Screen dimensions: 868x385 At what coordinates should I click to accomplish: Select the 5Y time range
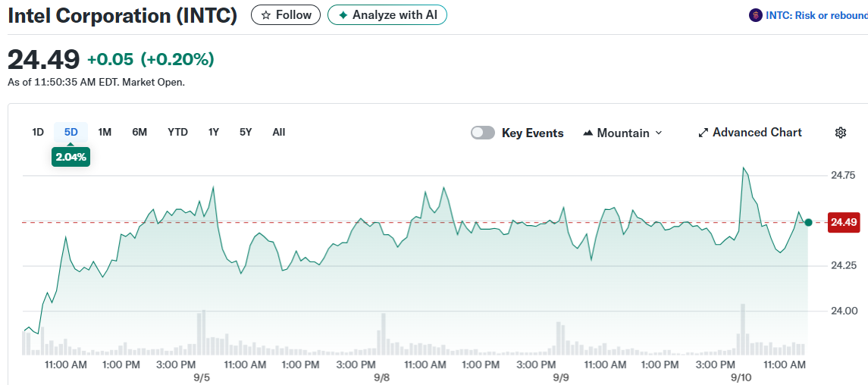(246, 132)
